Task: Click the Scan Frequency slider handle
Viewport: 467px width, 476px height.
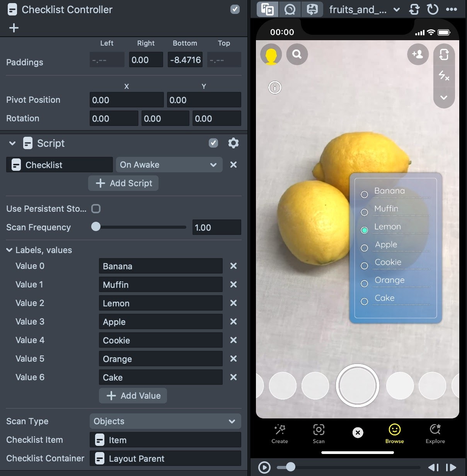Action: (96, 227)
